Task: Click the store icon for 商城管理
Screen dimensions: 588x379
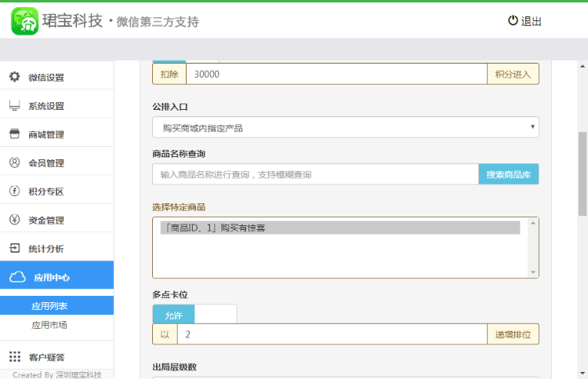Action: point(15,133)
